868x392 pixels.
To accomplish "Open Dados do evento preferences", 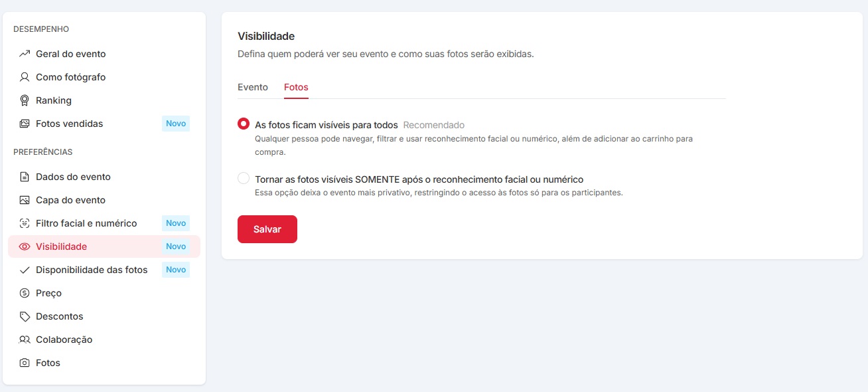I will point(73,177).
